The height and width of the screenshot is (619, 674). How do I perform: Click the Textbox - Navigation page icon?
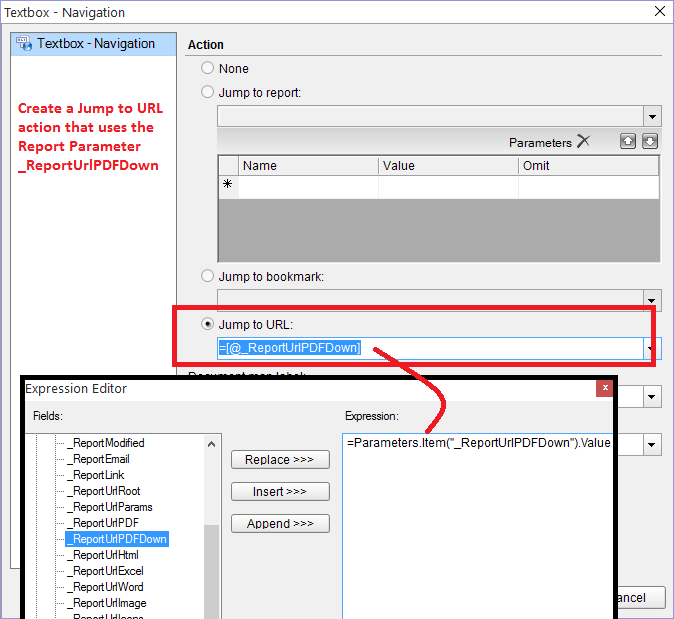click(24, 43)
